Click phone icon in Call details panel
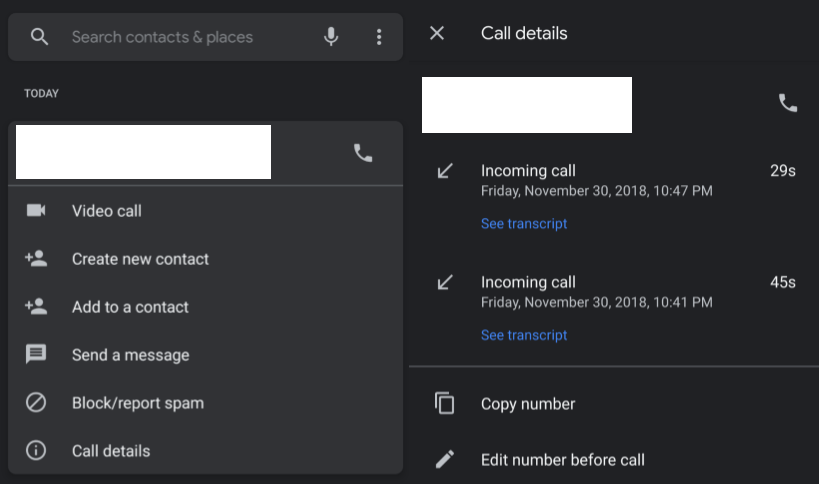819x484 pixels. tap(788, 103)
